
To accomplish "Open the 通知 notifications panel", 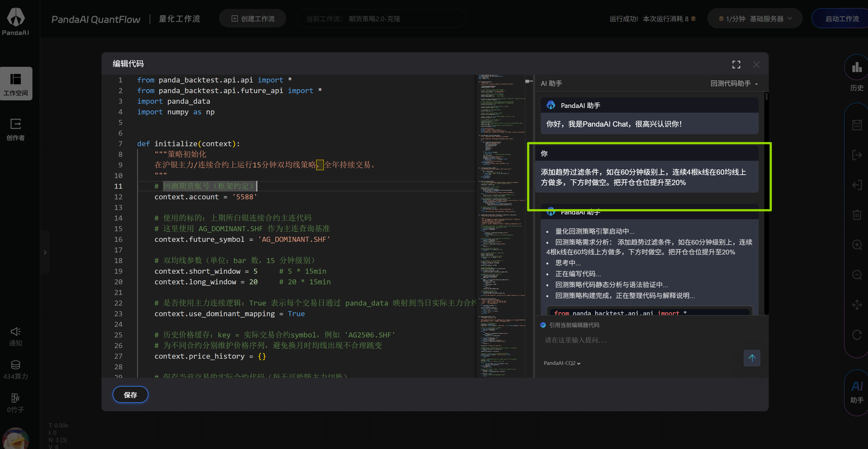I will [15, 336].
